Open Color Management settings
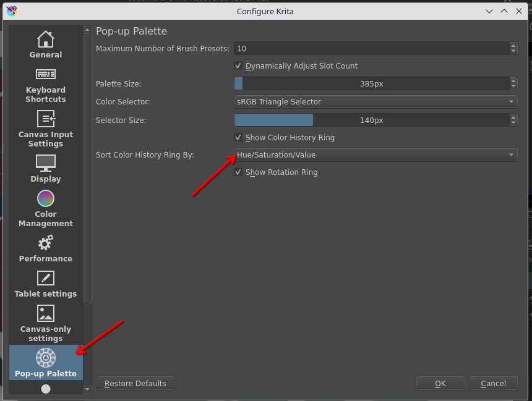 click(46, 208)
